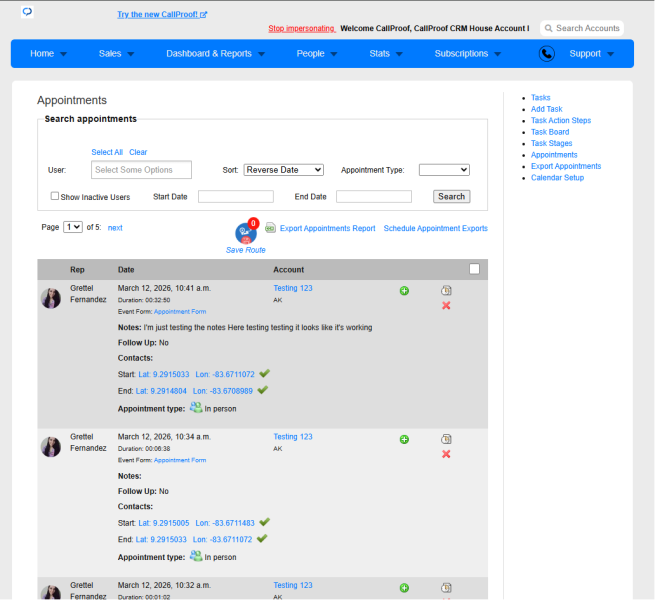Viewport: 655px width, 600px height.
Task: Open Appointment Form for 10:34 a.m. appointment
Action: coord(180,460)
